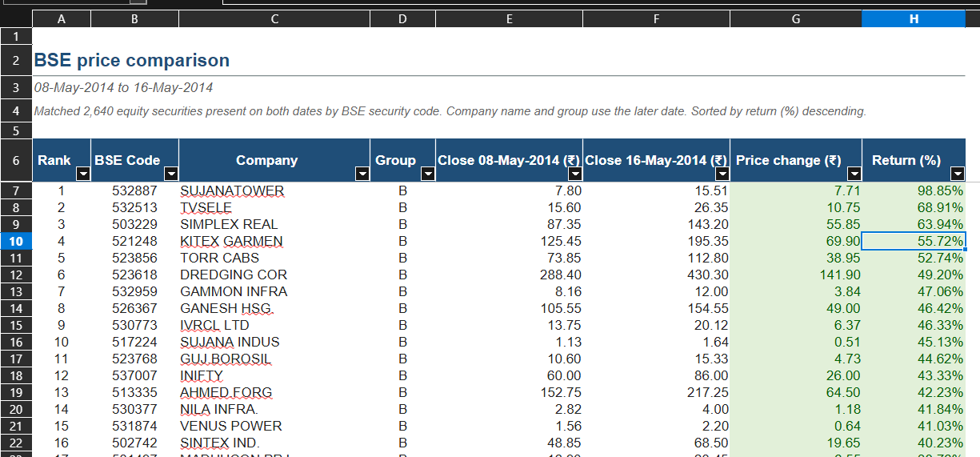Click the 195.35 close price cell
Image resolution: width=980 pixels, height=457 pixels.
[656, 241]
